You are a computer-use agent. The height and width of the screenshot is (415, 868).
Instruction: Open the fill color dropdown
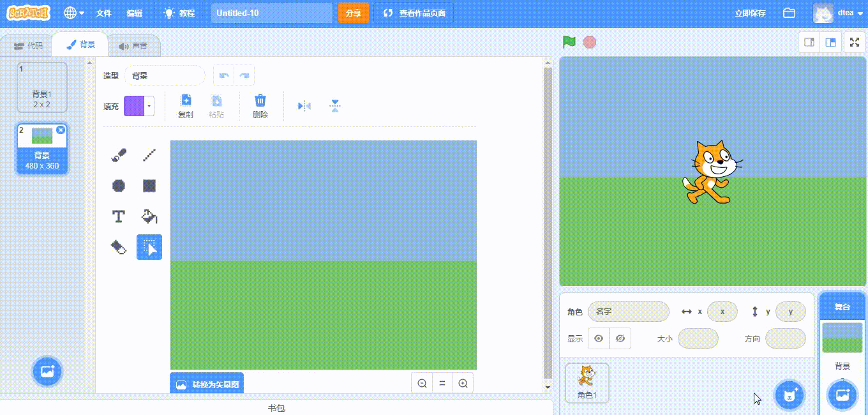[x=149, y=106]
